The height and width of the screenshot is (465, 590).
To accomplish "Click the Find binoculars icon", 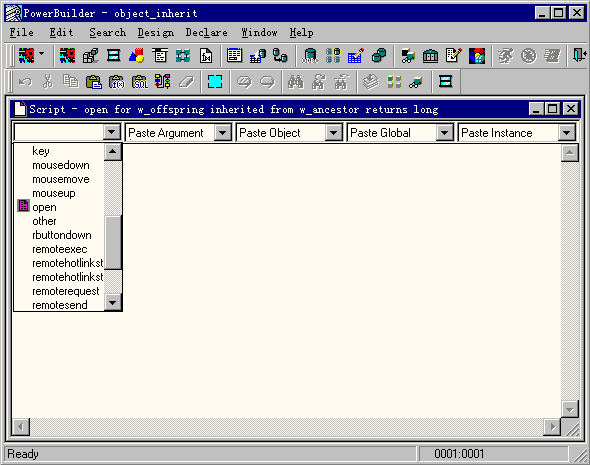I will [296, 82].
